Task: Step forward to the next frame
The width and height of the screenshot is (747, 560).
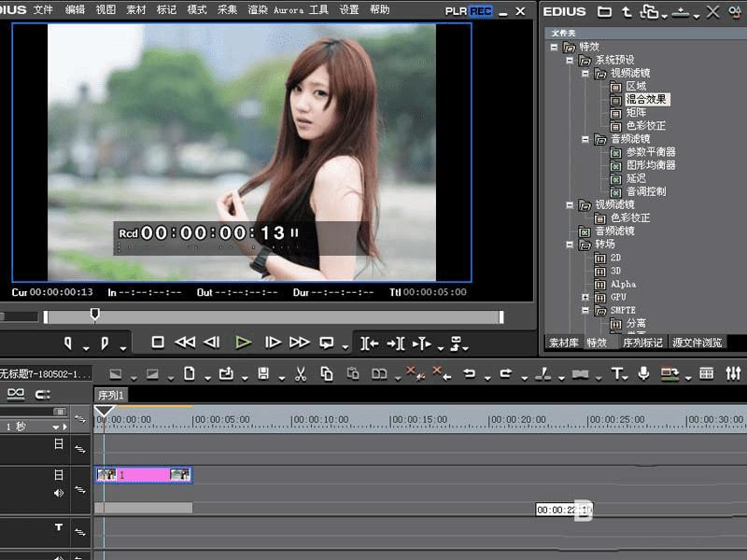Action: tap(273, 343)
